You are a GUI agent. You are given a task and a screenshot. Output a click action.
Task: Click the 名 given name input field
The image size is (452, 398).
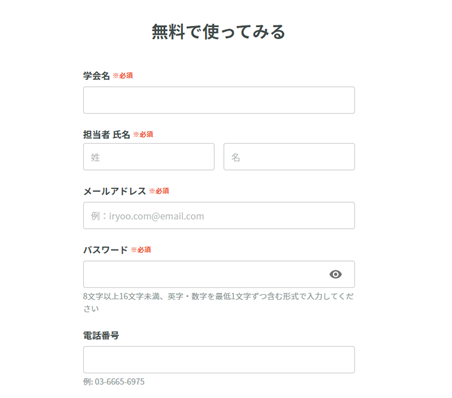point(289,157)
